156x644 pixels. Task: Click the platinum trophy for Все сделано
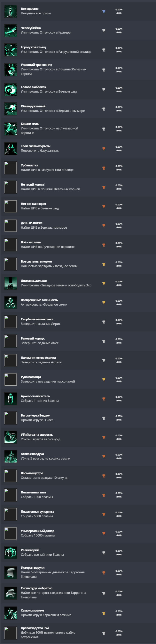(x=104, y=11)
